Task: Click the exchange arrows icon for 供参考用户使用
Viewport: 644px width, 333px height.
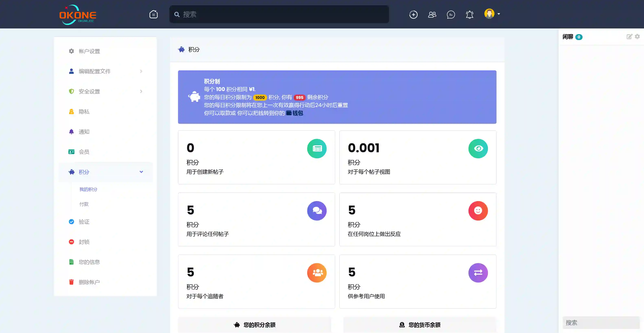Action: pyautogui.click(x=478, y=273)
